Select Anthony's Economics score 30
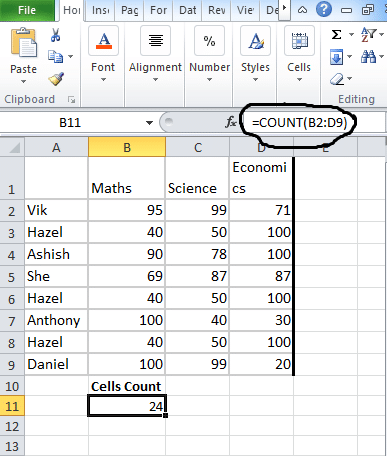 (261, 320)
